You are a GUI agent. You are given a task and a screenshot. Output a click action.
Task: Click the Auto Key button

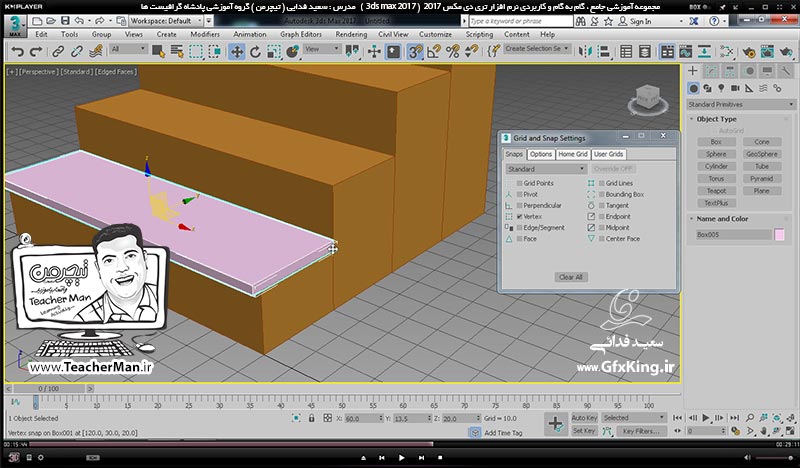pos(584,417)
